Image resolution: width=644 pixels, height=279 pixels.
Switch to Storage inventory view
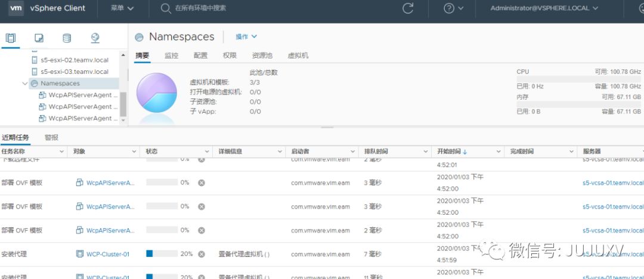(67, 38)
